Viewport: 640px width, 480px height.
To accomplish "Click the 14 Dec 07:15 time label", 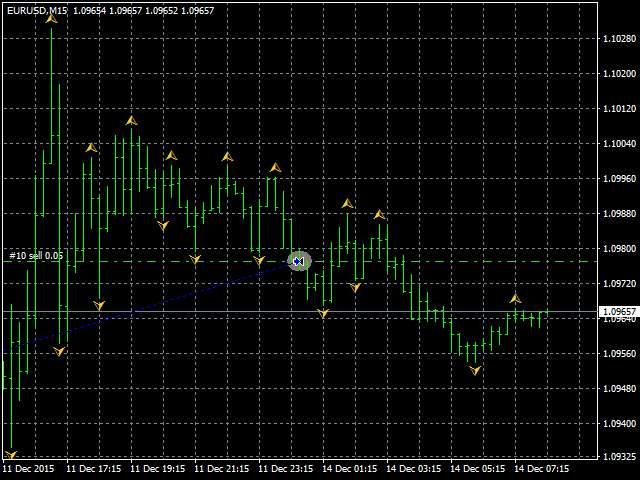I will point(545,468).
